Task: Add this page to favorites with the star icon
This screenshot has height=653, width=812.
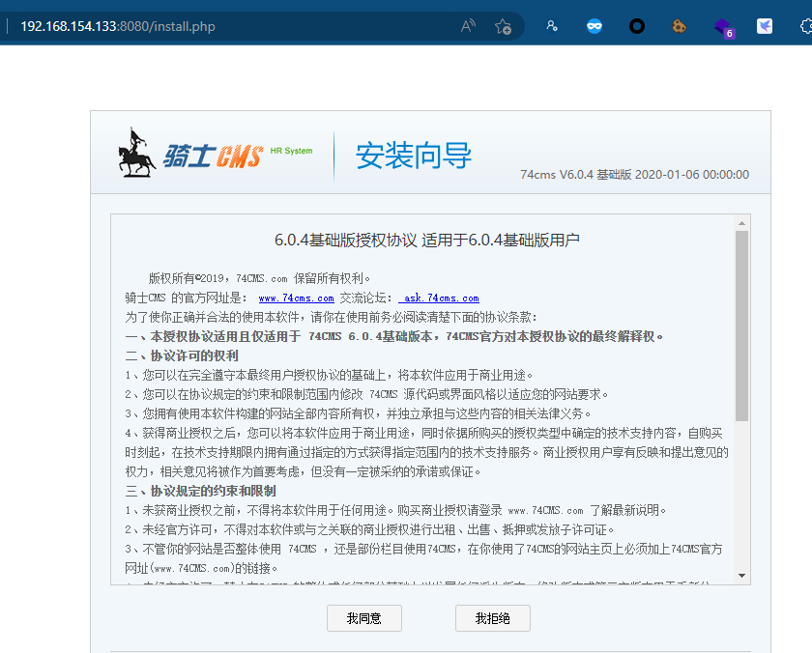Action: click(503, 26)
